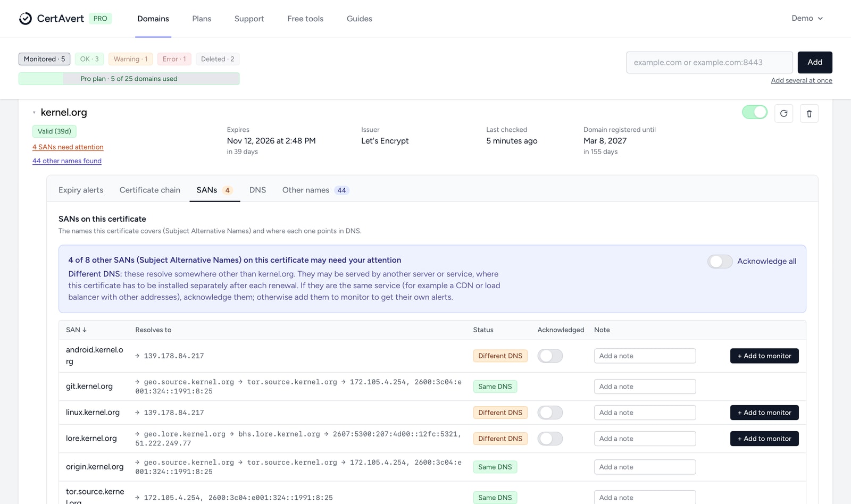Viewport: 851px width, 504px height.
Task: Filter domains by Error · 1
Action: (x=174, y=59)
